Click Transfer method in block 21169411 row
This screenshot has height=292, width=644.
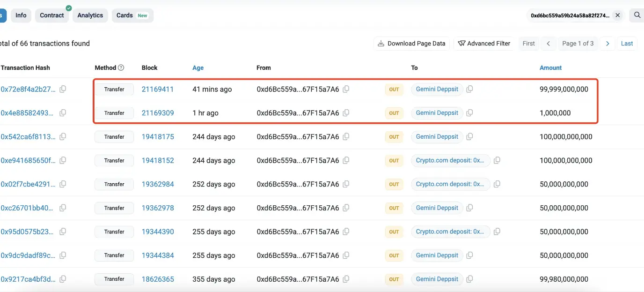(x=114, y=89)
